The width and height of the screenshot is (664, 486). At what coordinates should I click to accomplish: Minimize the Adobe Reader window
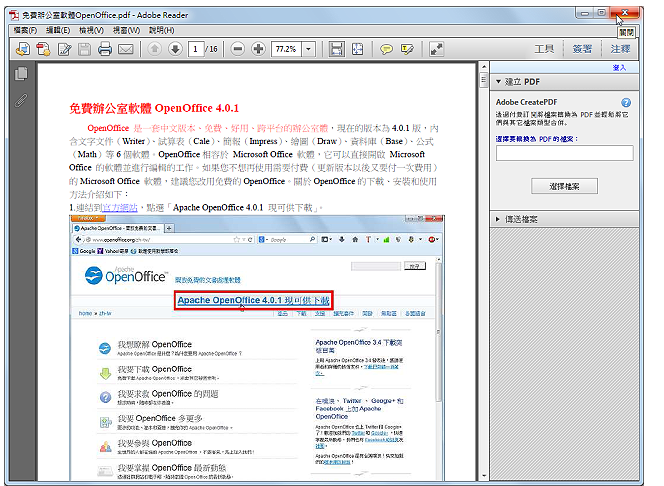pos(585,13)
